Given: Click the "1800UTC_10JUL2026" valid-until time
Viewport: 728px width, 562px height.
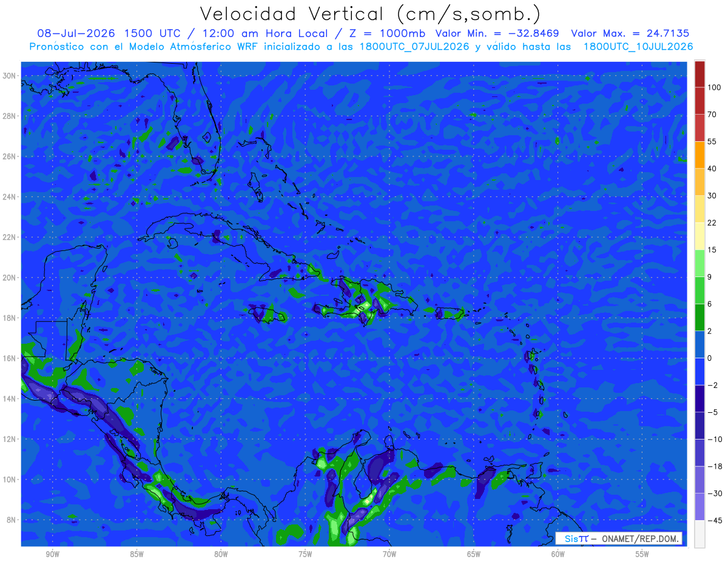Looking at the screenshot, I should (638, 47).
